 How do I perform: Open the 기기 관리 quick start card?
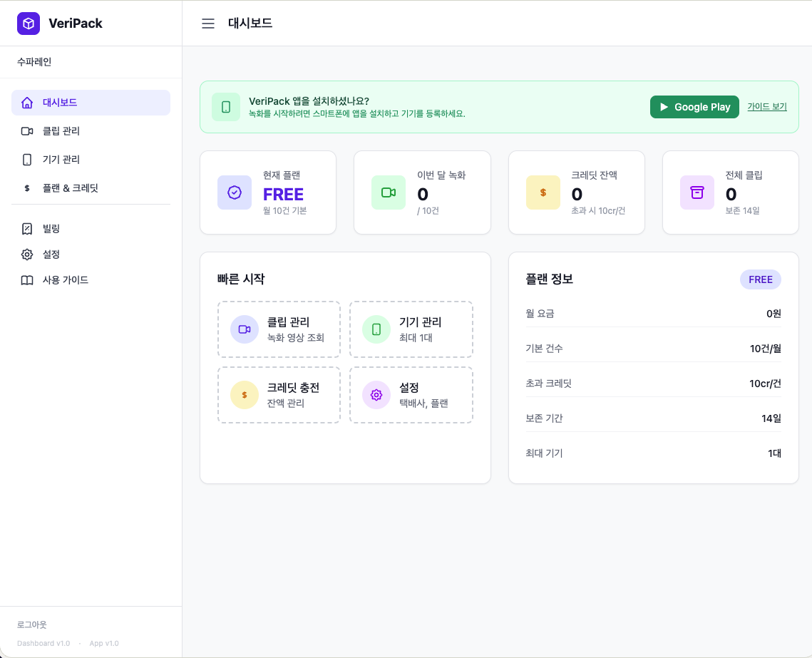(411, 329)
